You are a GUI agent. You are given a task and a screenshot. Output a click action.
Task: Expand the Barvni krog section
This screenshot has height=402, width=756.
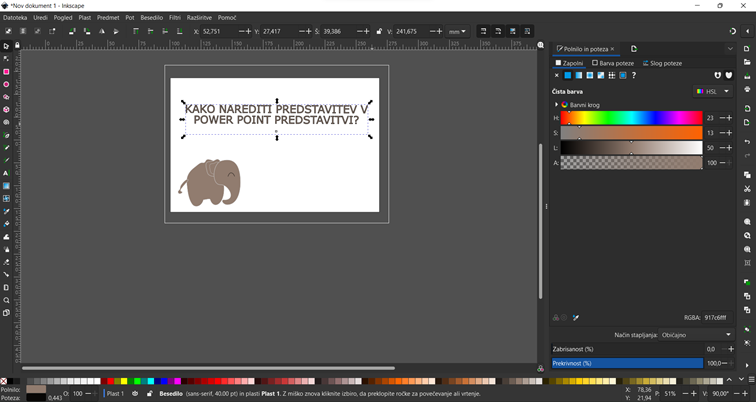[x=556, y=105]
